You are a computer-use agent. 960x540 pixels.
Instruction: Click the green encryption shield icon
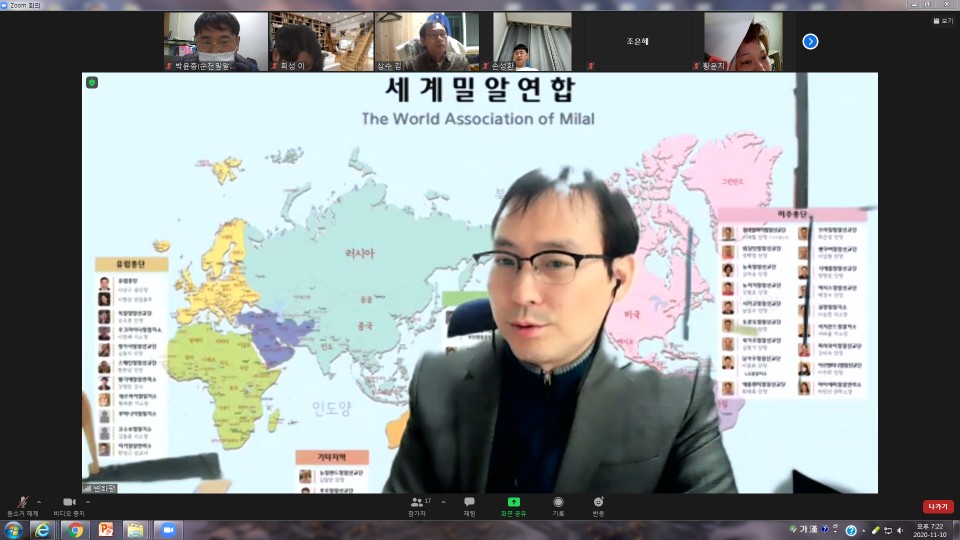pos(92,83)
